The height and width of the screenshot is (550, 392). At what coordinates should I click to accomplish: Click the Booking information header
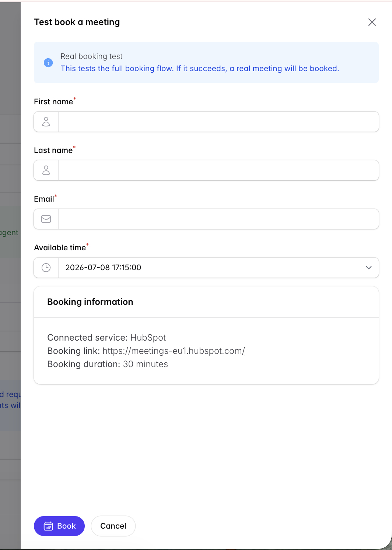90,302
